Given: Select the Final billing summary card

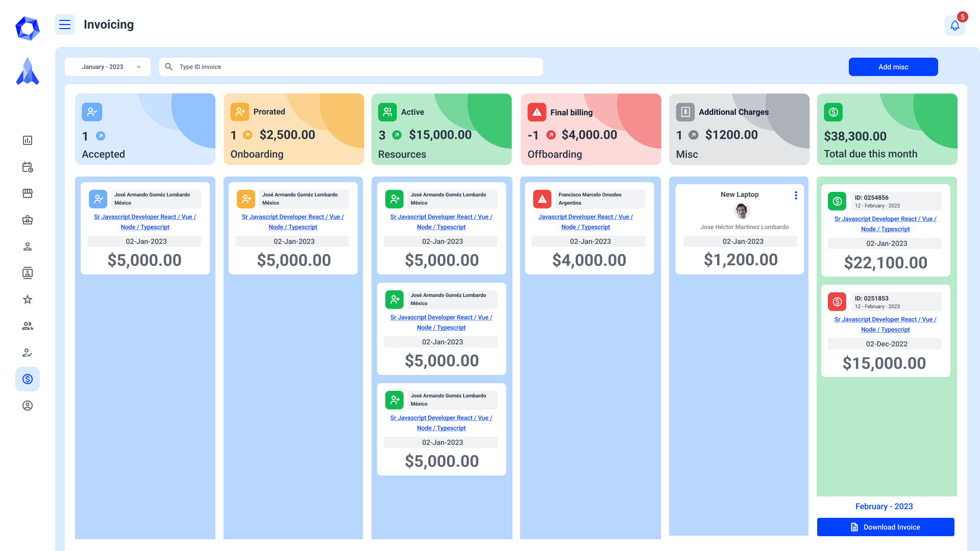Looking at the screenshot, I should click(x=591, y=129).
